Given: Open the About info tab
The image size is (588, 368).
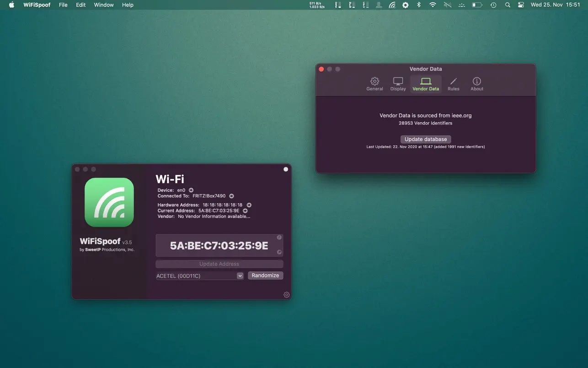Looking at the screenshot, I should (476, 84).
